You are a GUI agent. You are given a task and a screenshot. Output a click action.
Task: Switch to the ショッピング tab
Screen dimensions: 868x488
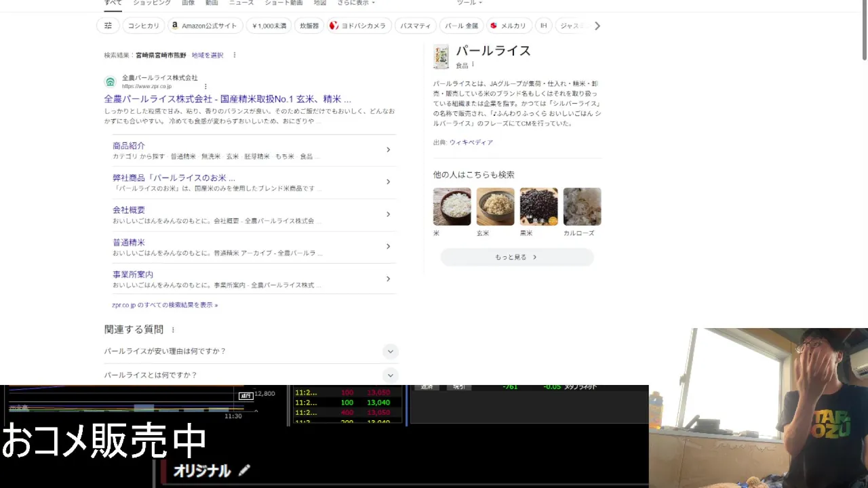pos(152,3)
